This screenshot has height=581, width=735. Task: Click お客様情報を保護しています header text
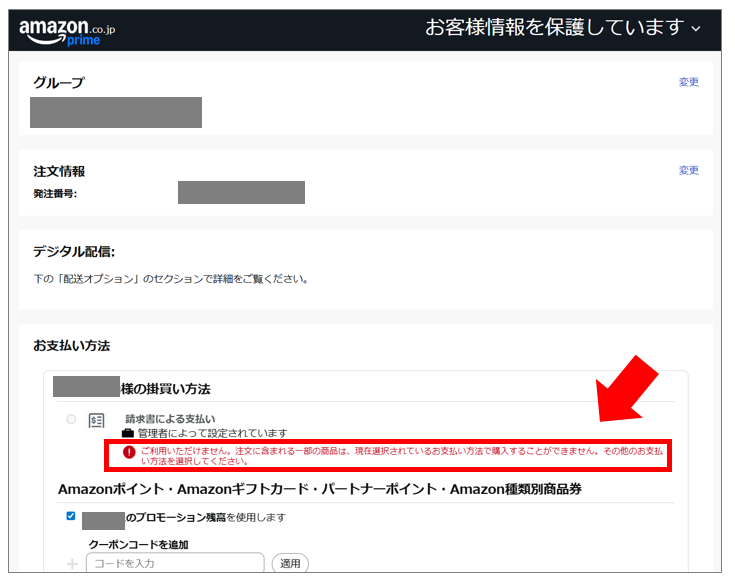click(555, 28)
